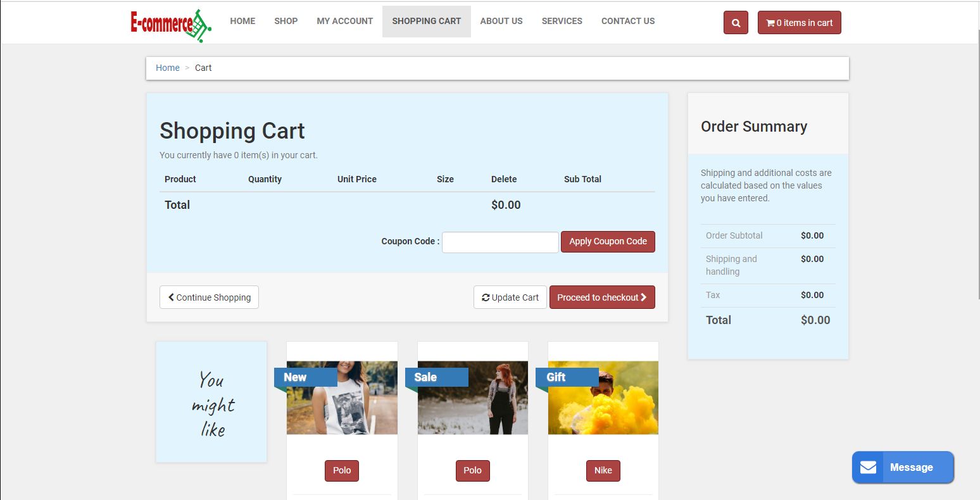
Task: Click the 'Sub Total' column header
Action: (x=582, y=179)
